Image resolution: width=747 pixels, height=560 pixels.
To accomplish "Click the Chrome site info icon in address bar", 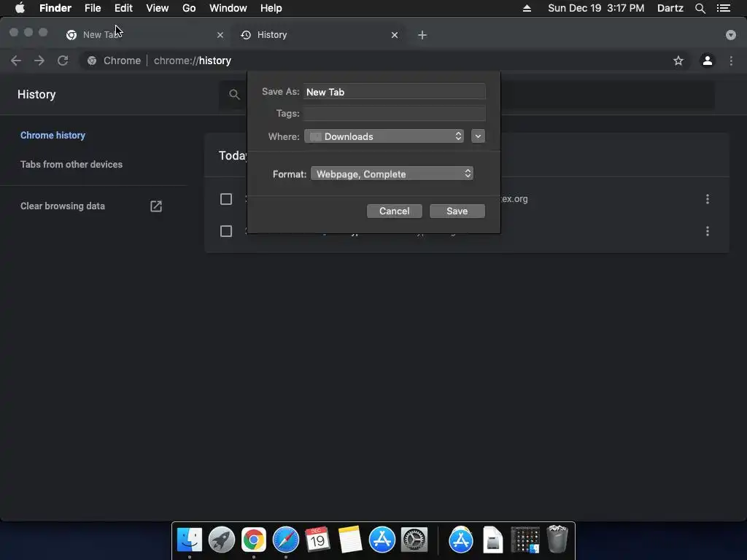I will pyautogui.click(x=92, y=61).
